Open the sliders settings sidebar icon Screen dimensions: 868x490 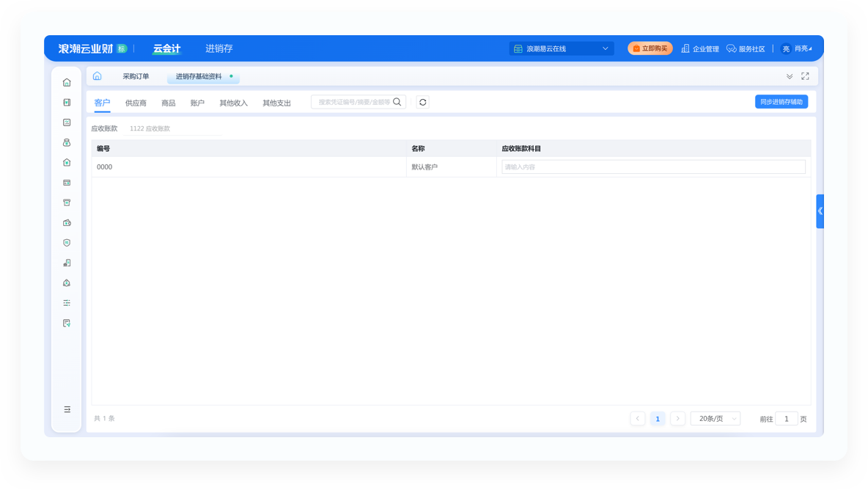(x=67, y=303)
